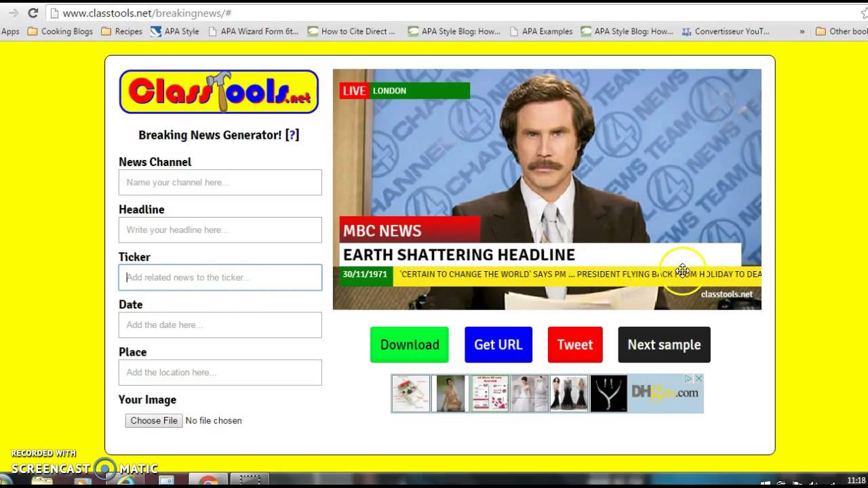Open the first APA Style Blog bookmark

click(x=454, y=31)
